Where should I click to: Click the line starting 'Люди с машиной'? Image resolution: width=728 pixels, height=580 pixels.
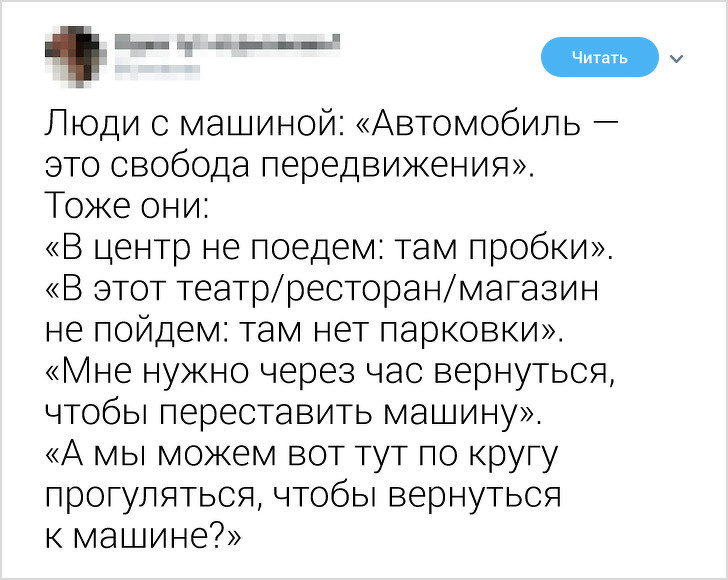click(x=330, y=127)
